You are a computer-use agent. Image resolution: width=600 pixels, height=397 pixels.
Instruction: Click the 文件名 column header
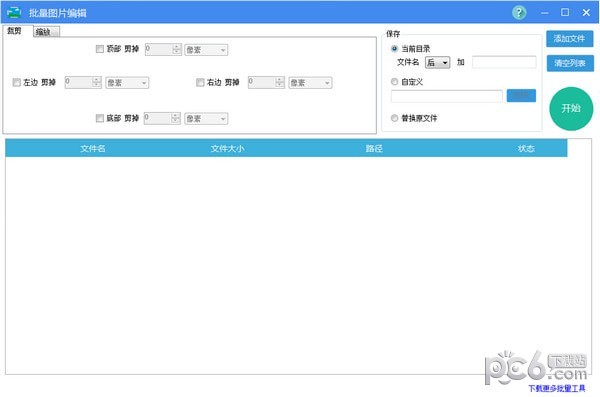pyautogui.click(x=93, y=149)
